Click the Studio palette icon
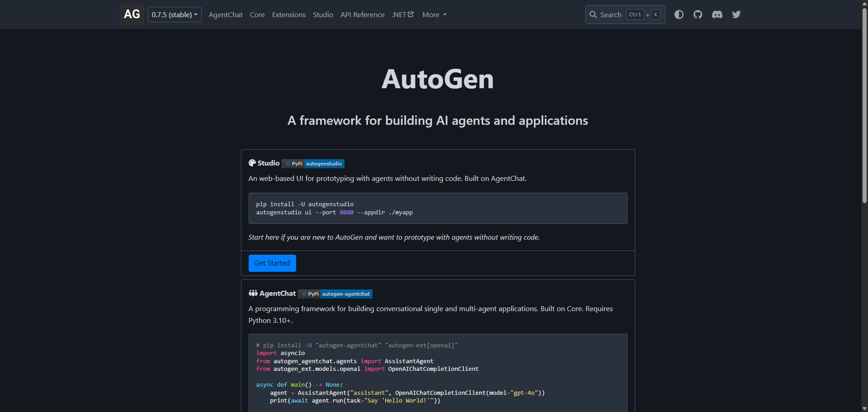Screen dimensions: 868x412 point(252,163)
